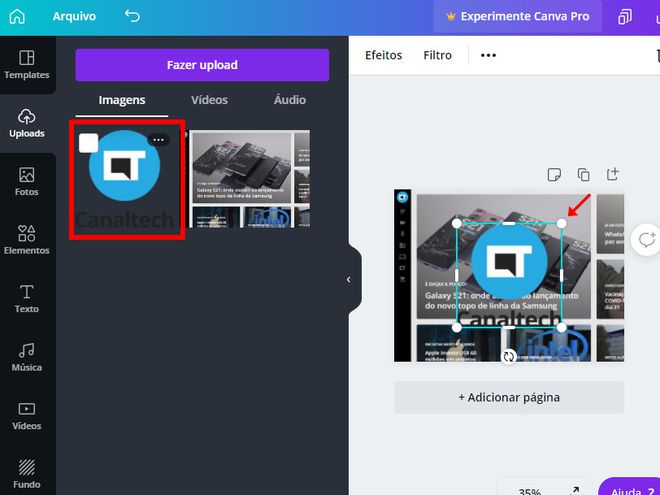Open the Vídeos sidebar panel
Viewport: 660px width, 495px height.
[27, 416]
